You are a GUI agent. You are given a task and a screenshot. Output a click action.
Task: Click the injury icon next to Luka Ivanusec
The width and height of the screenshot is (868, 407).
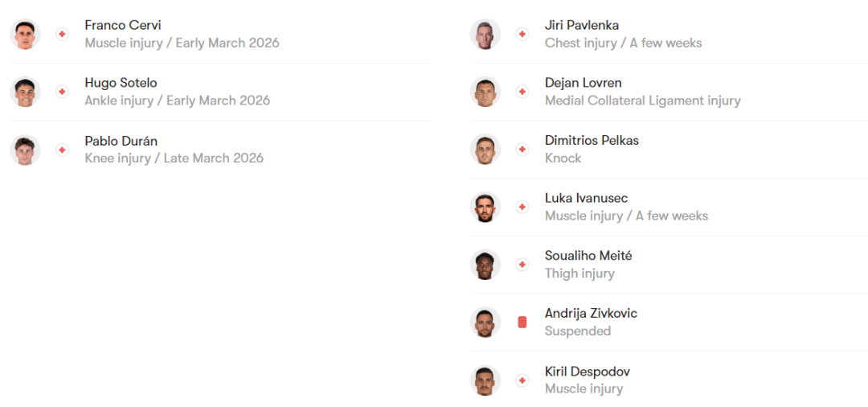[x=522, y=207]
